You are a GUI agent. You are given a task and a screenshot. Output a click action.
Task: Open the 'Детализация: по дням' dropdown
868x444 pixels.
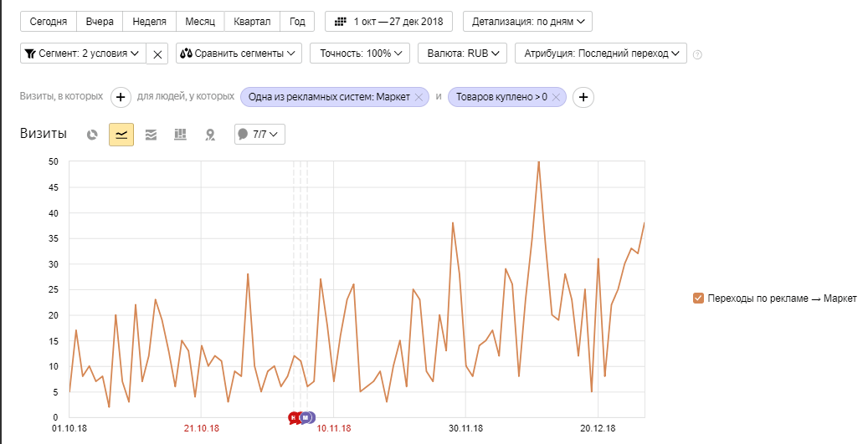pos(527,21)
